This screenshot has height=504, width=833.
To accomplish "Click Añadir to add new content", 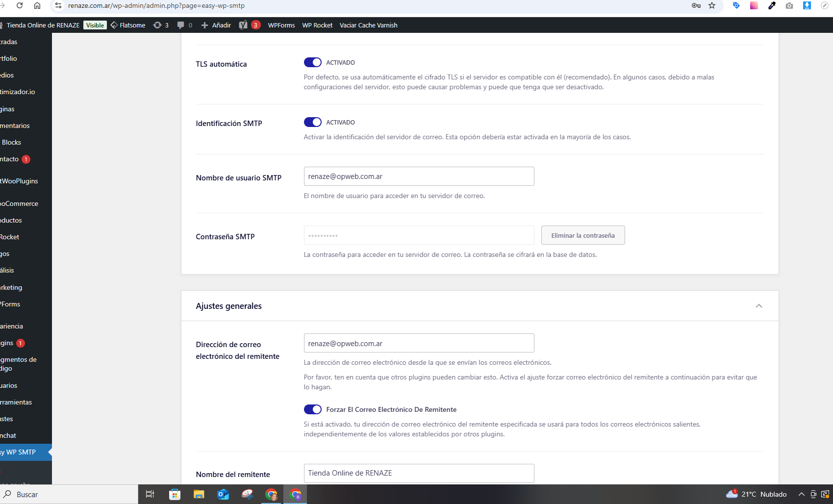I will (x=216, y=25).
